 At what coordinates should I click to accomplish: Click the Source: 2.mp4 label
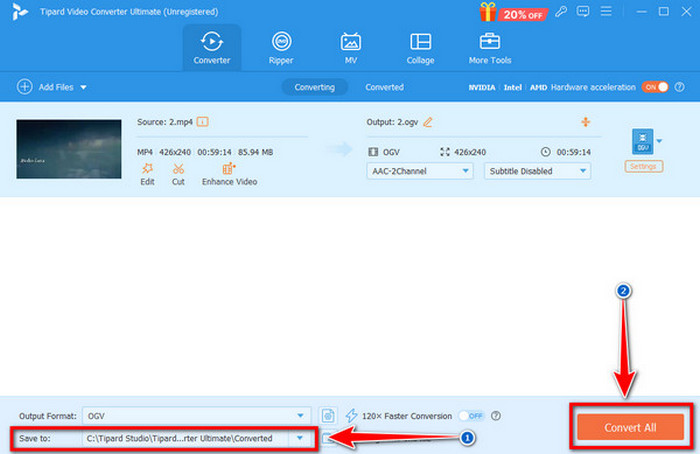point(165,122)
